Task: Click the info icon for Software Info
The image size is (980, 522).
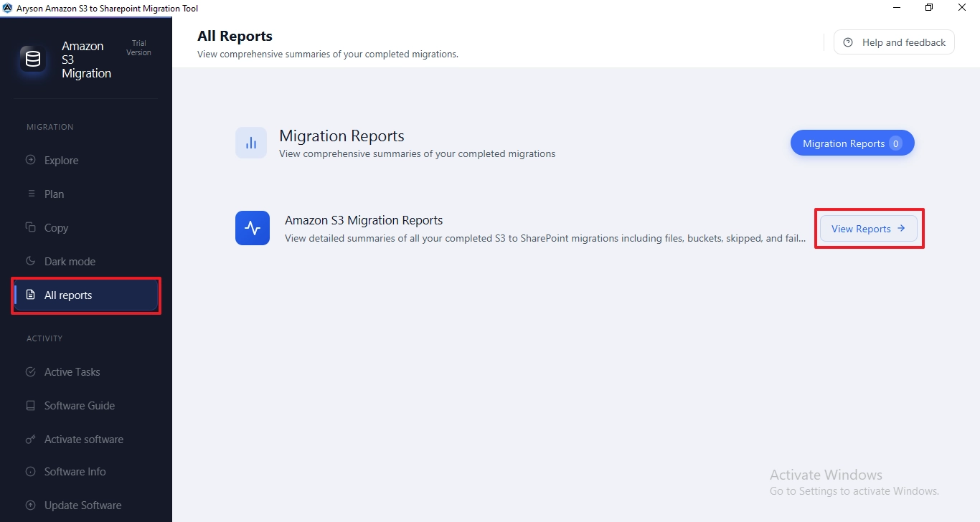Action: click(30, 472)
